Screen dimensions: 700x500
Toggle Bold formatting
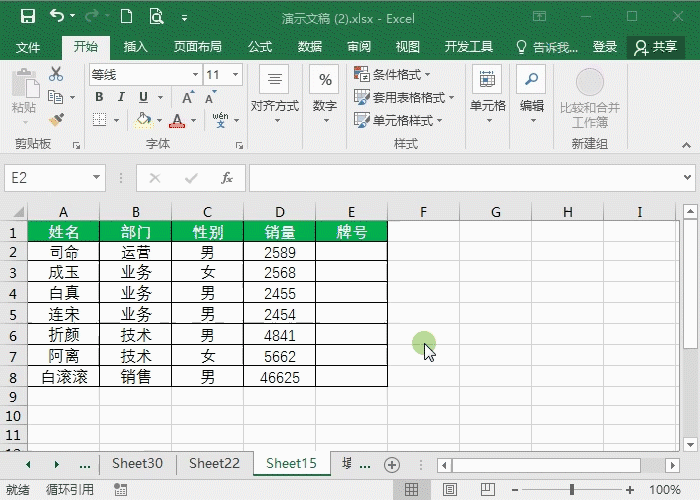(x=99, y=97)
